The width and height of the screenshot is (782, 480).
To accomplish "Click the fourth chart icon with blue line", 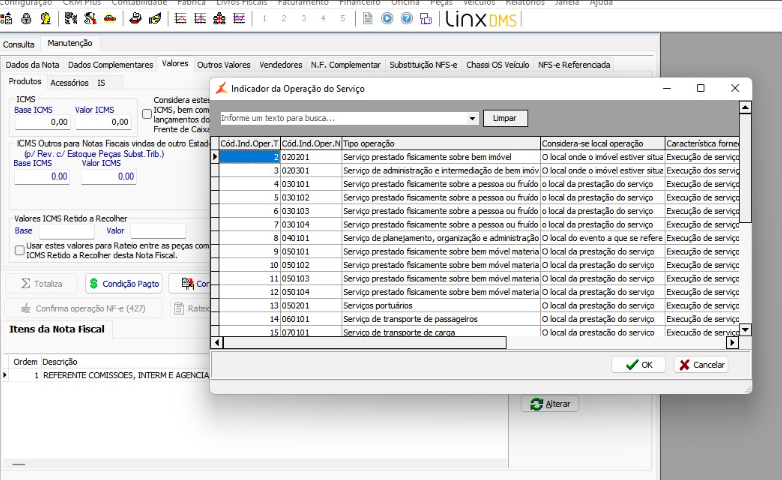I will click(x=239, y=19).
